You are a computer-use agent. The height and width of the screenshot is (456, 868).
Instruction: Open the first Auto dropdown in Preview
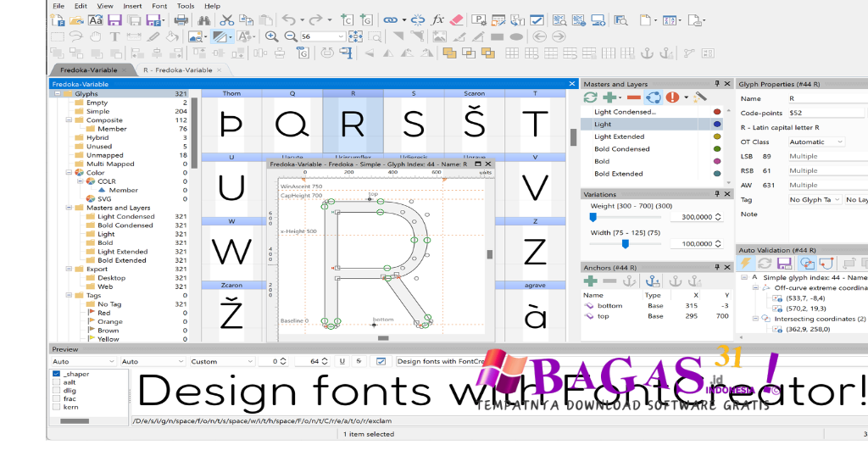click(x=84, y=361)
